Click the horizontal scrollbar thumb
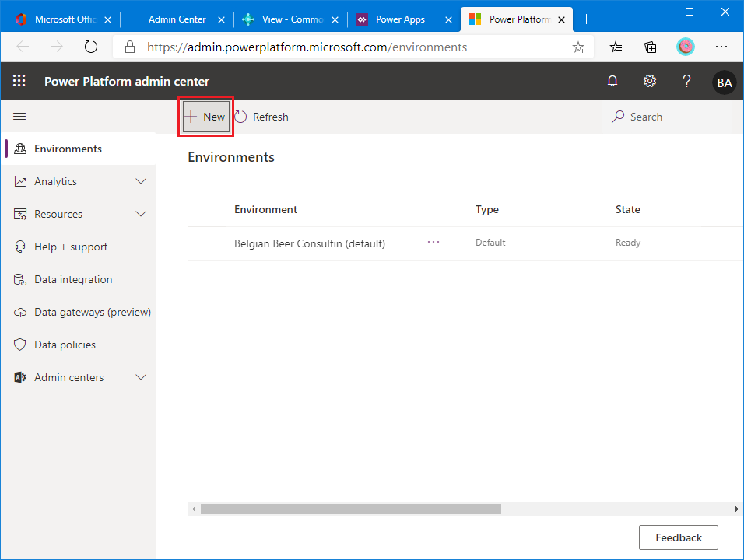Screen dimensions: 744x560 pyautogui.click(x=351, y=509)
